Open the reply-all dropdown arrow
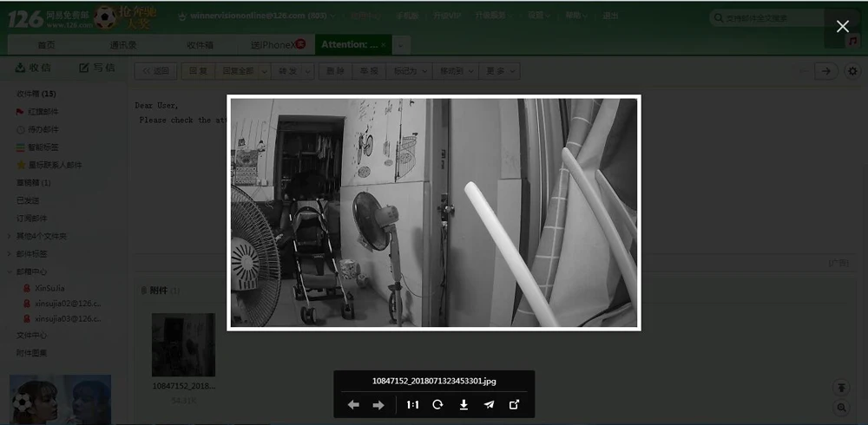868x425 pixels. [x=265, y=71]
